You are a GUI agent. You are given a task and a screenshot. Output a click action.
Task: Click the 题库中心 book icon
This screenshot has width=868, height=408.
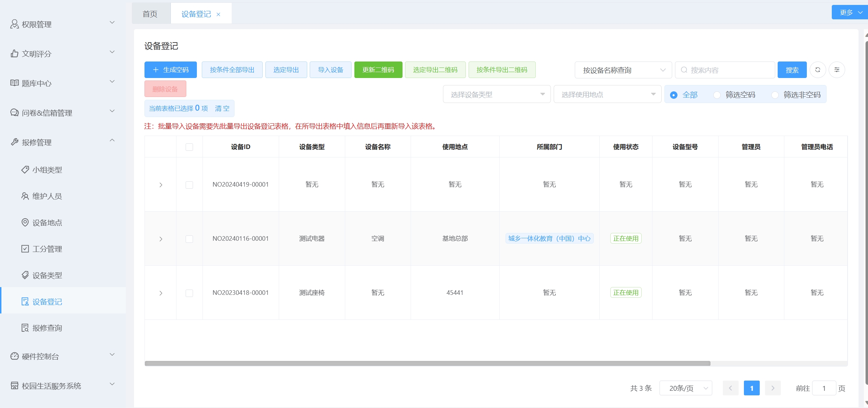pyautogui.click(x=14, y=83)
